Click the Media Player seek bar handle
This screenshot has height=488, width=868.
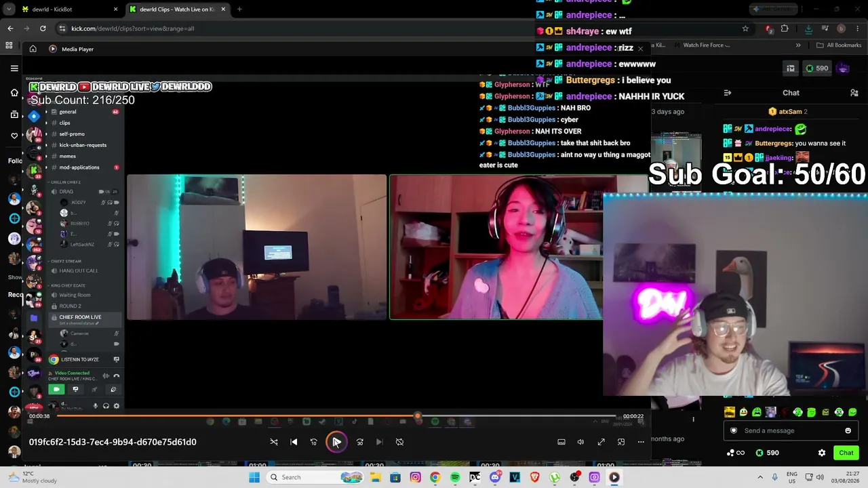click(x=418, y=416)
